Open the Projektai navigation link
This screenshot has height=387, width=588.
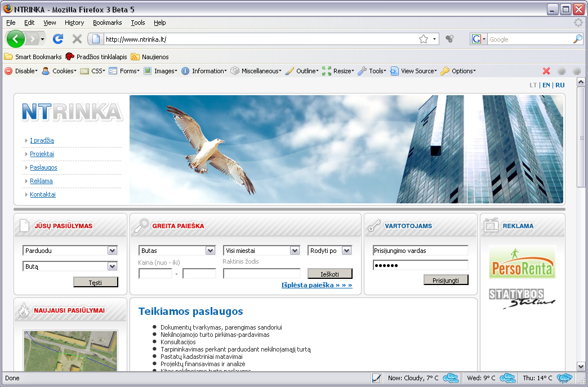pos(42,154)
